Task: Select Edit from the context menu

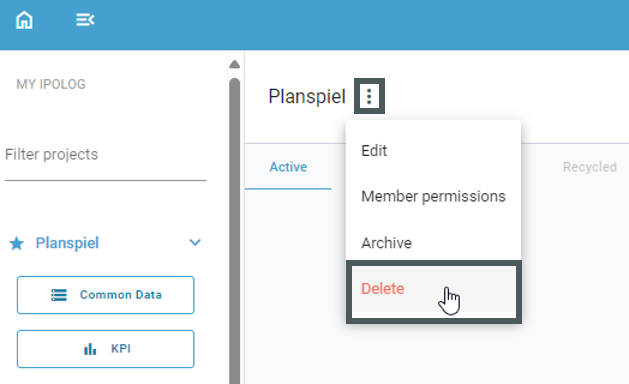Action: [433, 151]
